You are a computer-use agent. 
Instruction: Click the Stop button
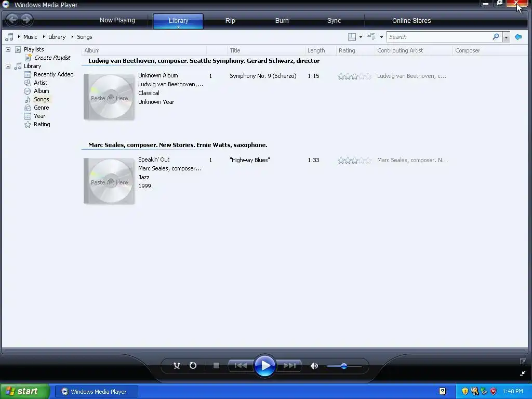click(x=216, y=365)
